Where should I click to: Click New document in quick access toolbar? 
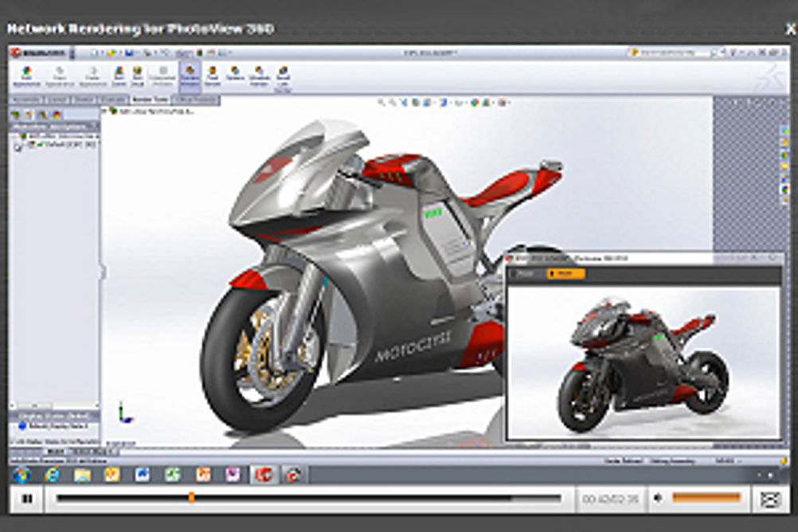point(95,53)
